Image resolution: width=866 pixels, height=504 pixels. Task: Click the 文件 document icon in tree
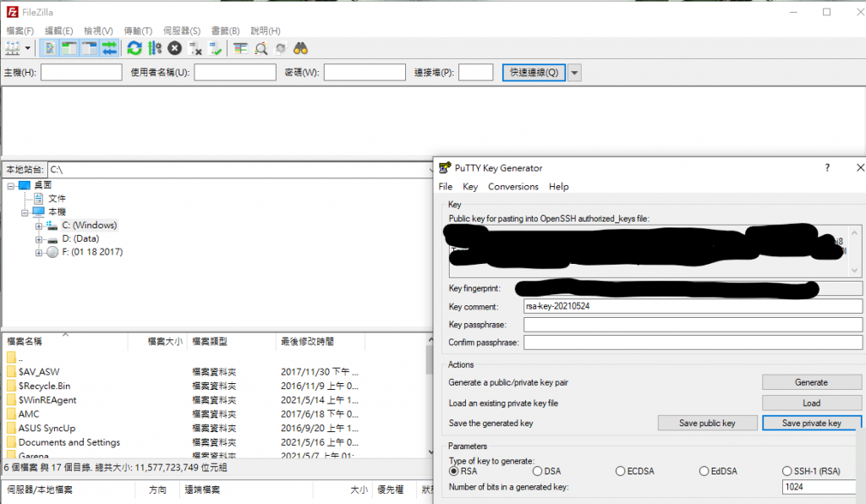(x=38, y=198)
